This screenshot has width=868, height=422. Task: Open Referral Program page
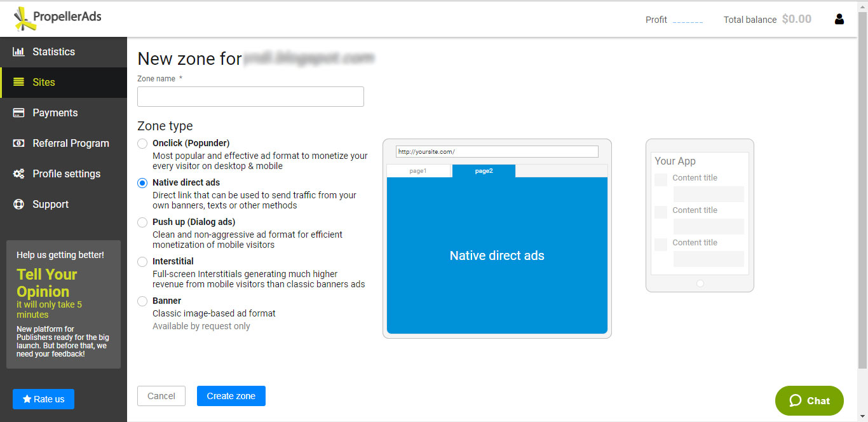coord(64,143)
